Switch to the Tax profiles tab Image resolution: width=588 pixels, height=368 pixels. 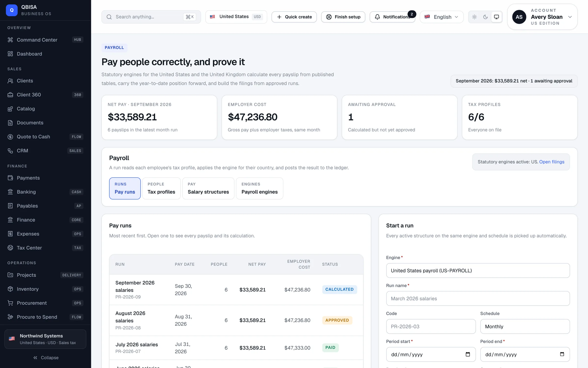point(161,188)
